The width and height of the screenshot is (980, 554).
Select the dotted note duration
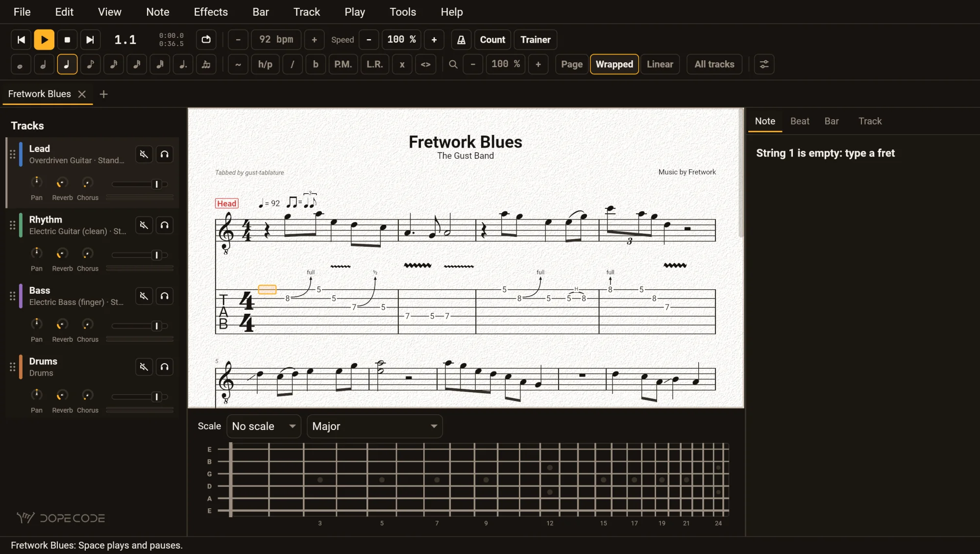[x=183, y=64]
